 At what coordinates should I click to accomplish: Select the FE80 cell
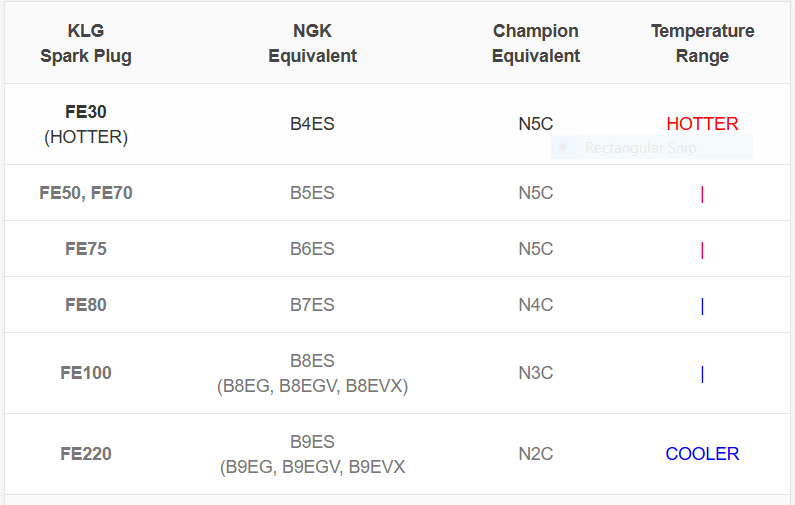[86, 305]
